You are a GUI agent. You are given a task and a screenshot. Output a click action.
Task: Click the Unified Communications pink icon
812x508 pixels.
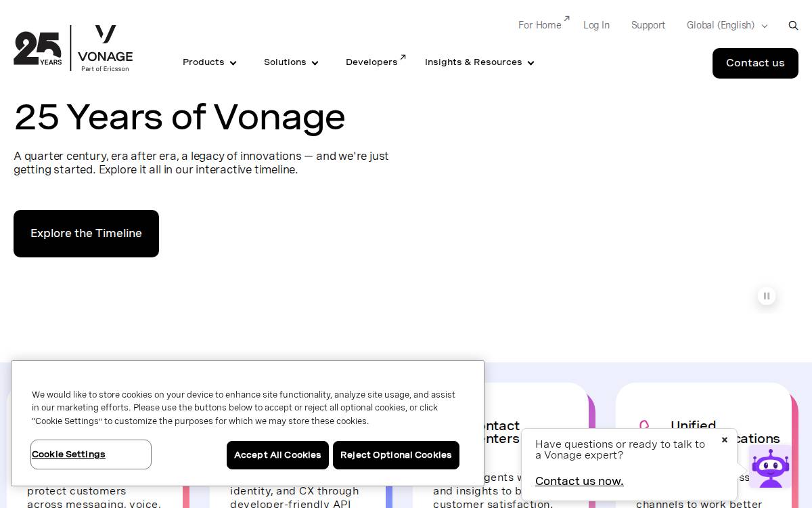pos(644,426)
